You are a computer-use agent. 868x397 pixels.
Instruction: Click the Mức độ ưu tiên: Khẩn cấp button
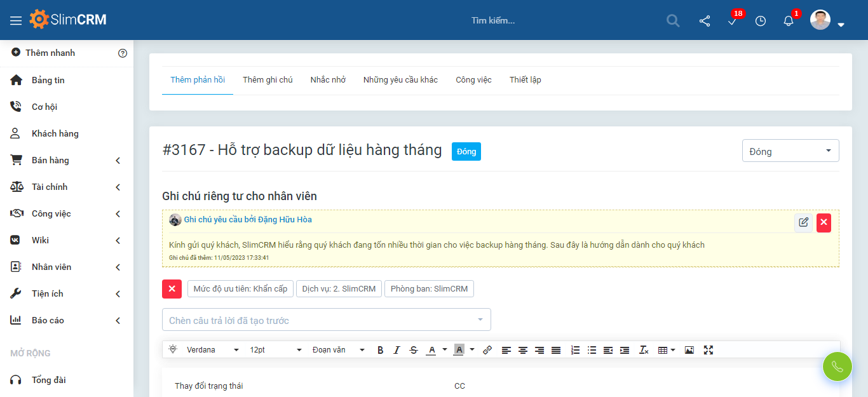(x=240, y=289)
